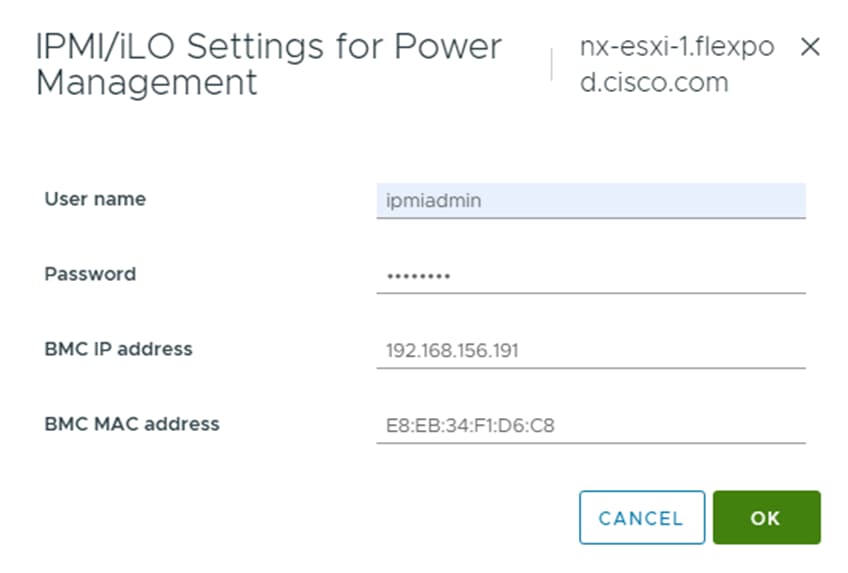Image resolution: width=848 pixels, height=573 pixels.
Task: Click the masked password dots
Action: point(418,275)
